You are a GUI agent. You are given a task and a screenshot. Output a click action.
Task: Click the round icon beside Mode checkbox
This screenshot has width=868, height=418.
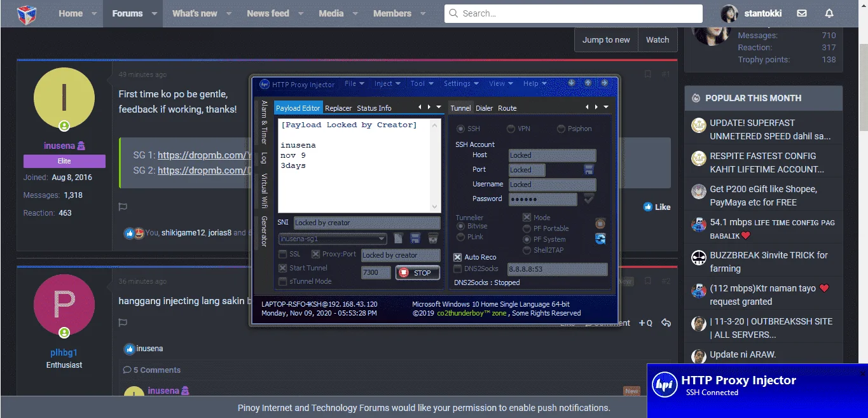pos(600,223)
